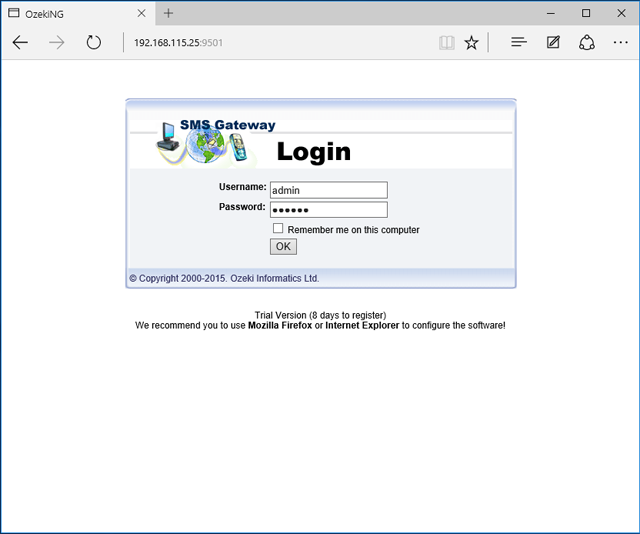Image resolution: width=640 pixels, height=534 pixels.
Task: Make a Web Note with pen icon
Action: [x=553, y=42]
